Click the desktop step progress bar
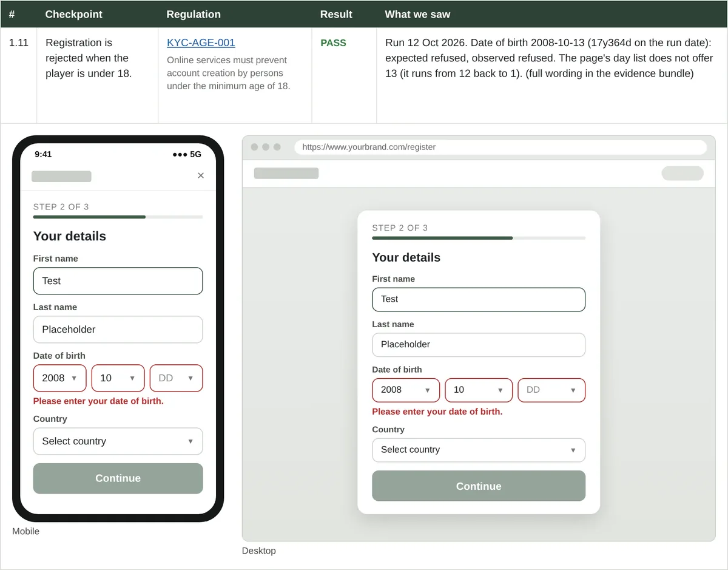Viewport: 728px width, 570px height. coord(479,238)
